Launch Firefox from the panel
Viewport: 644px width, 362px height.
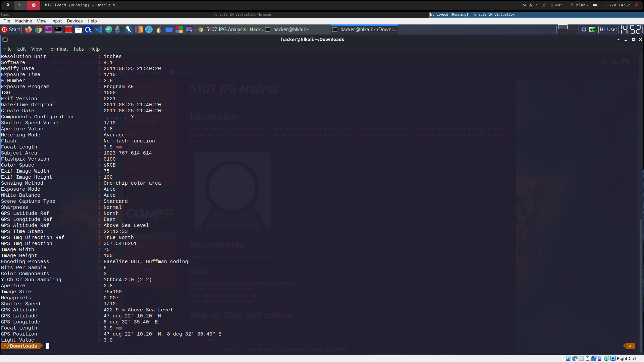tap(28, 29)
